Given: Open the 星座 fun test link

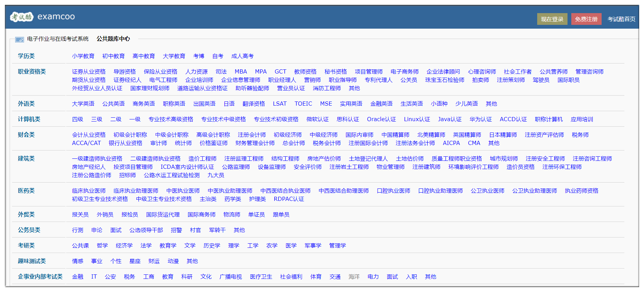Looking at the screenshot, I should [135, 261].
